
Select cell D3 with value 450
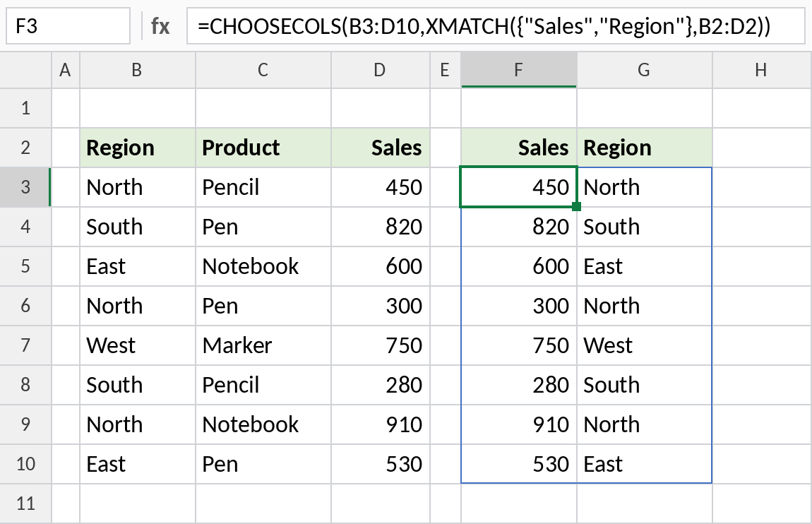pyautogui.click(x=380, y=187)
